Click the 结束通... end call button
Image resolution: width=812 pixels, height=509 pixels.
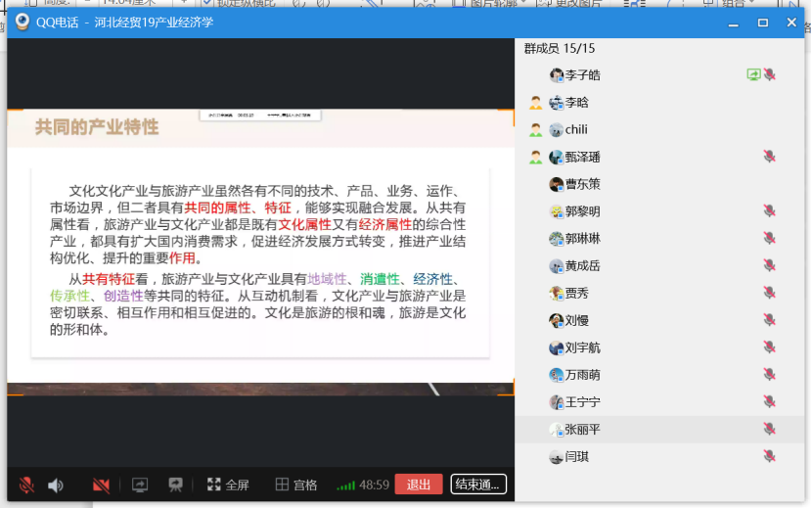tap(478, 485)
